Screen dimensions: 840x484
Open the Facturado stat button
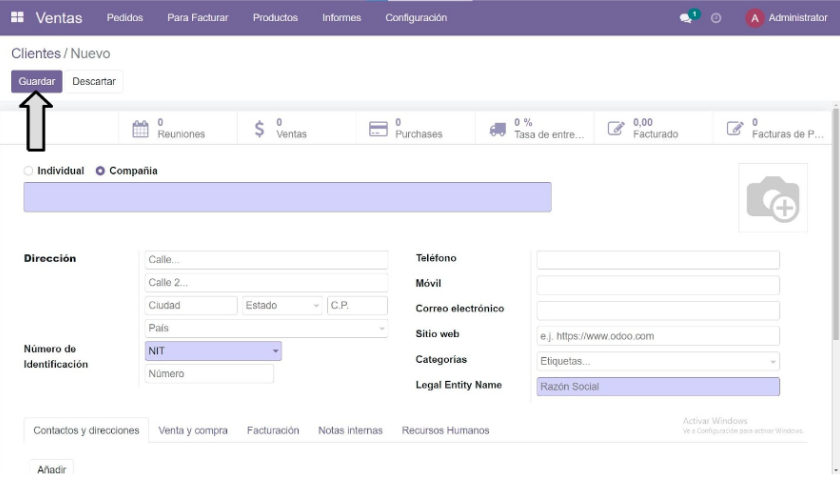(x=654, y=129)
